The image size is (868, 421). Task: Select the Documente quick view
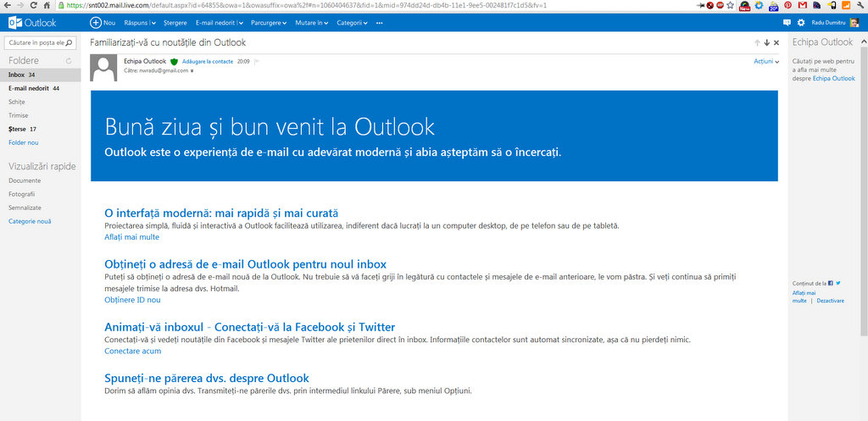(25, 181)
